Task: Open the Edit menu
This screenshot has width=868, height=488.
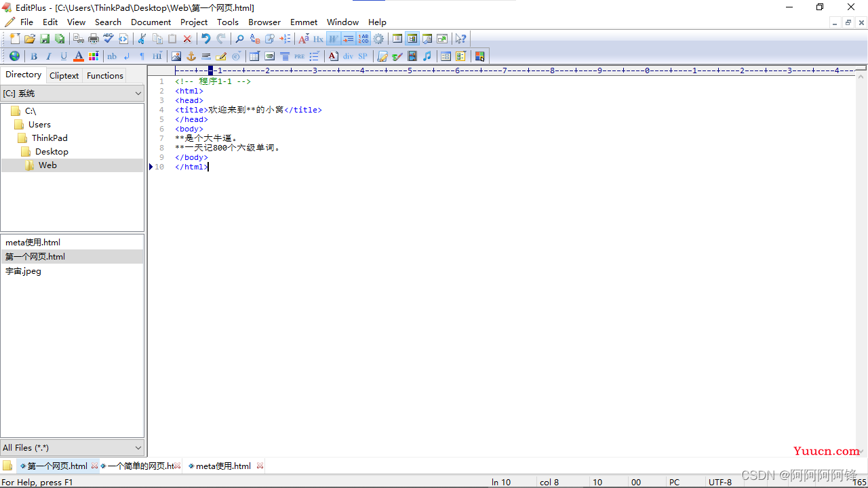Action: pos(50,22)
